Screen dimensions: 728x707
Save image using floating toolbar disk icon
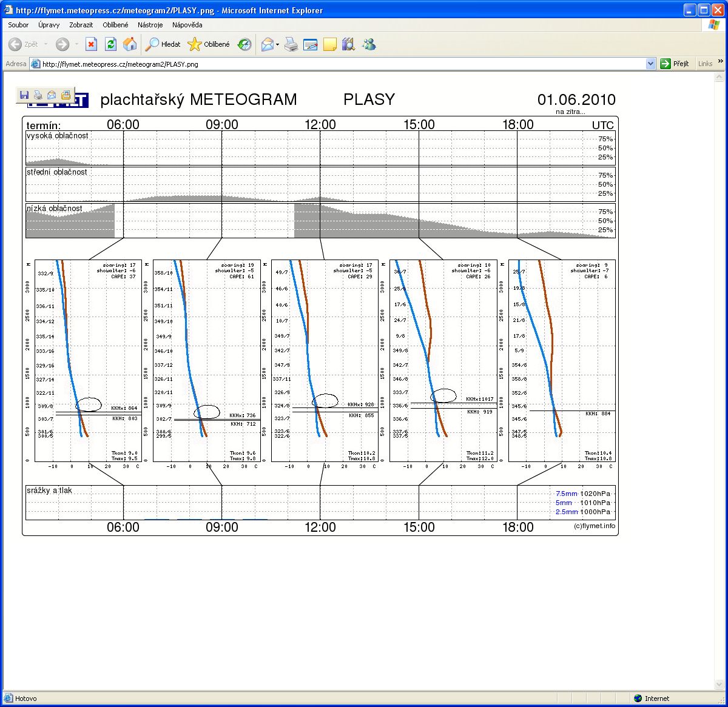24,95
